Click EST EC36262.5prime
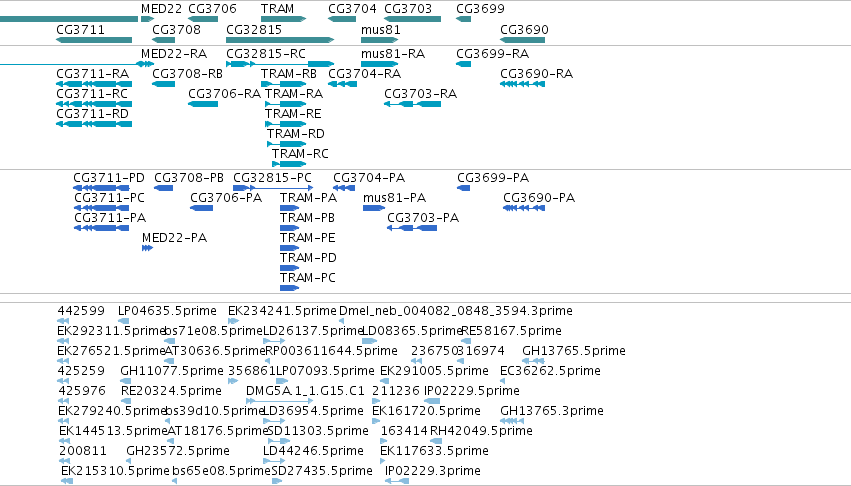The image size is (851, 486). [x=550, y=371]
